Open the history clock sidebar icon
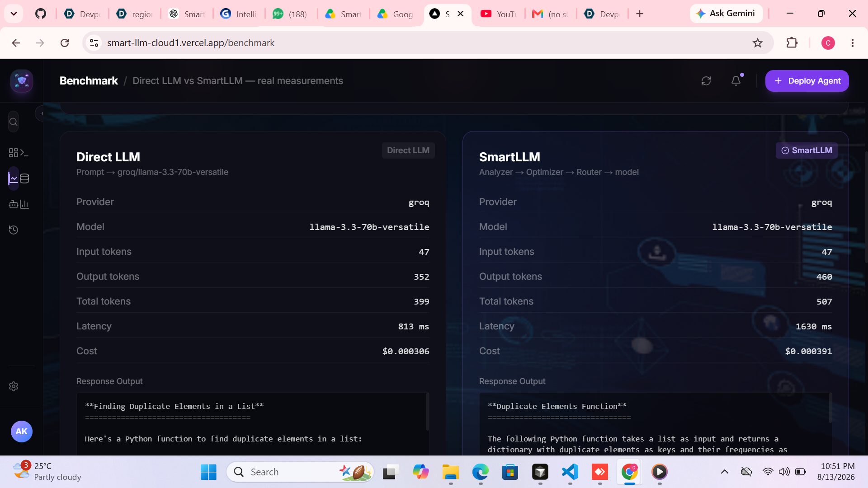Screen dimensions: 868x488 14,230
